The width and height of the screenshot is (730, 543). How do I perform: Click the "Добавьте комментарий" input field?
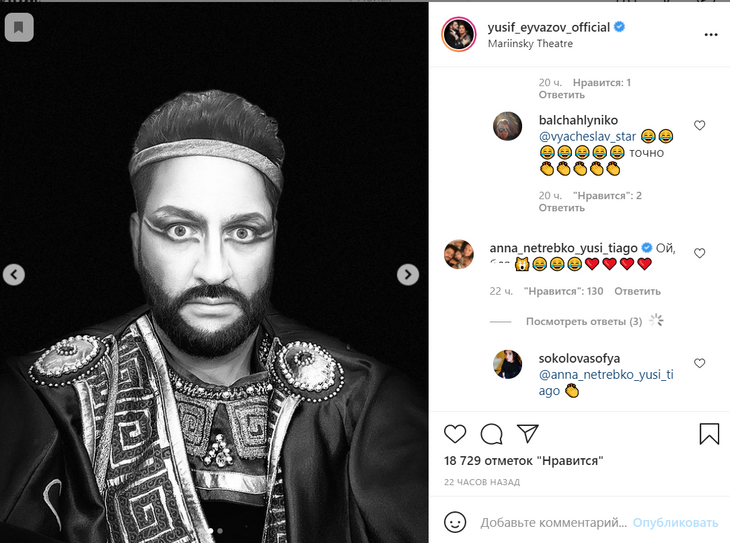[553, 523]
